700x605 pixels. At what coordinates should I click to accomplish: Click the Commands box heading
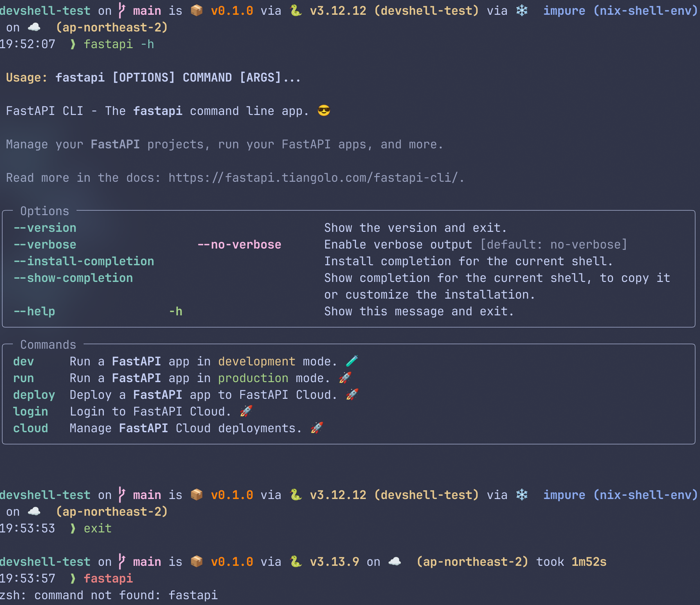coord(48,345)
